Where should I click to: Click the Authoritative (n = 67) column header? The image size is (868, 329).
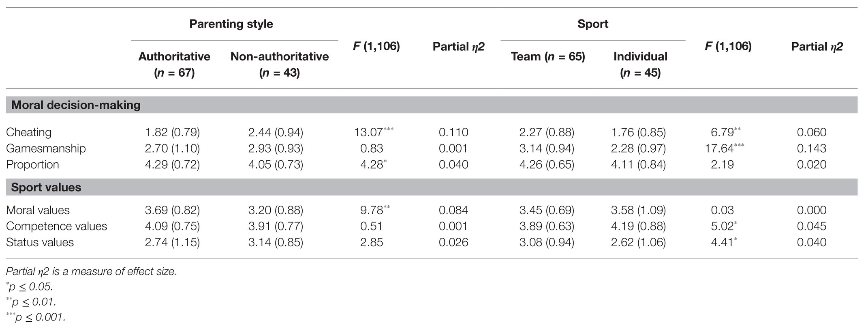174,65
